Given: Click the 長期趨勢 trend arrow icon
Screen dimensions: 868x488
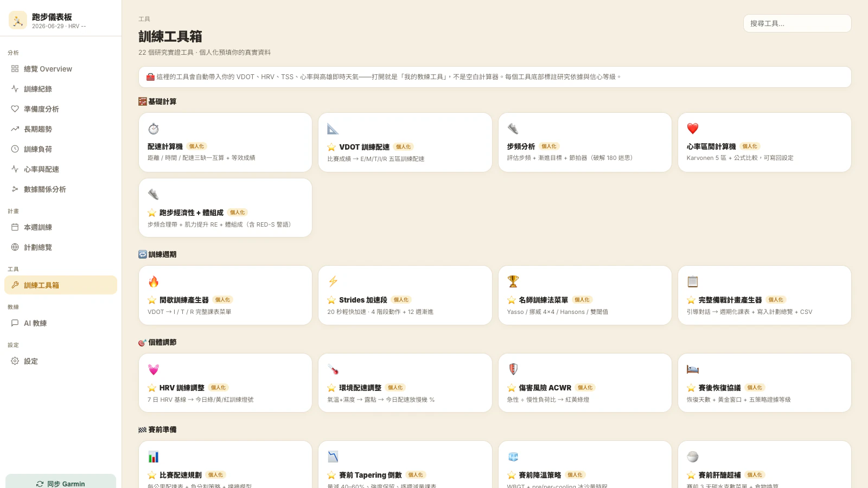Looking at the screenshot, I should click(15, 129).
